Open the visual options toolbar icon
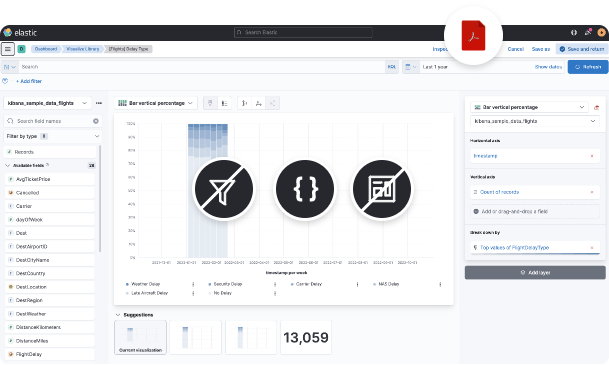Screen dimensions: 609x365 click(x=210, y=103)
